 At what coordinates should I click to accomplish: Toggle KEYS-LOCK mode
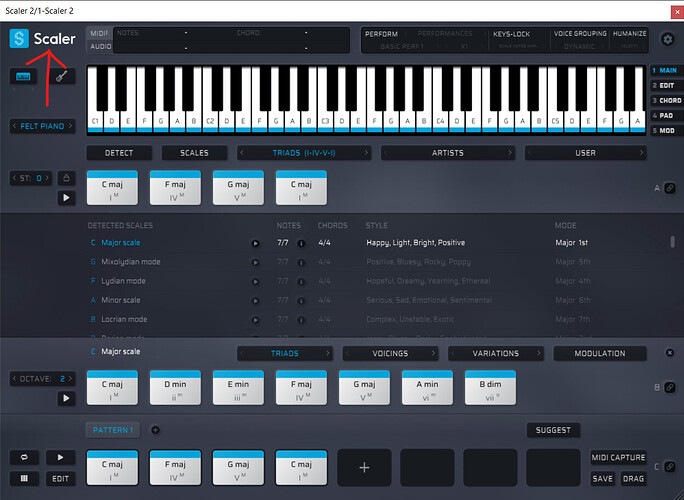(511, 34)
